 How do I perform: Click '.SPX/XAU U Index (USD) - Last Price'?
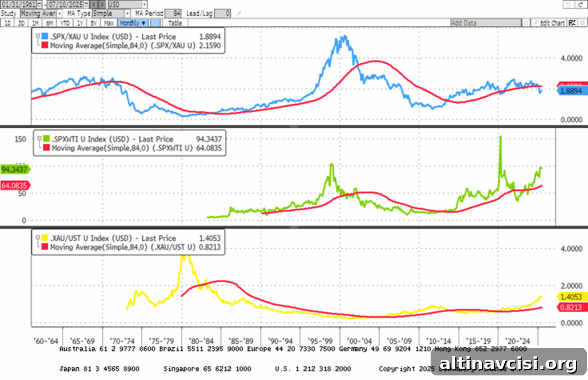tap(113, 36)
